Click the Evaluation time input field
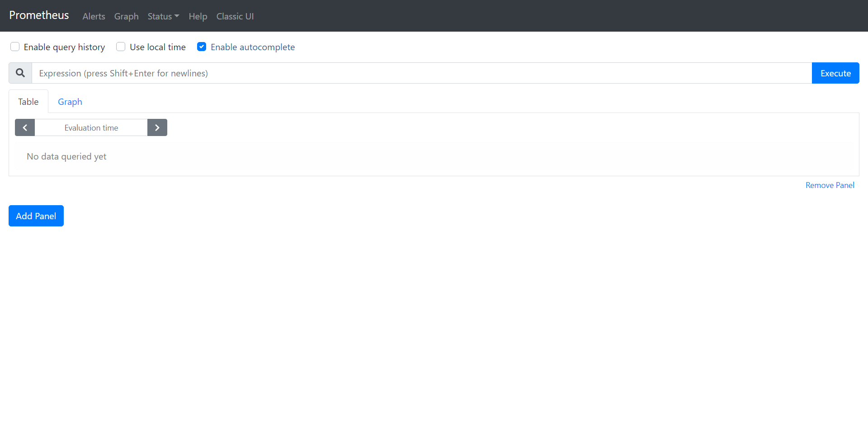Viewport: 868px width, 423px height. [x=91, y=128]
